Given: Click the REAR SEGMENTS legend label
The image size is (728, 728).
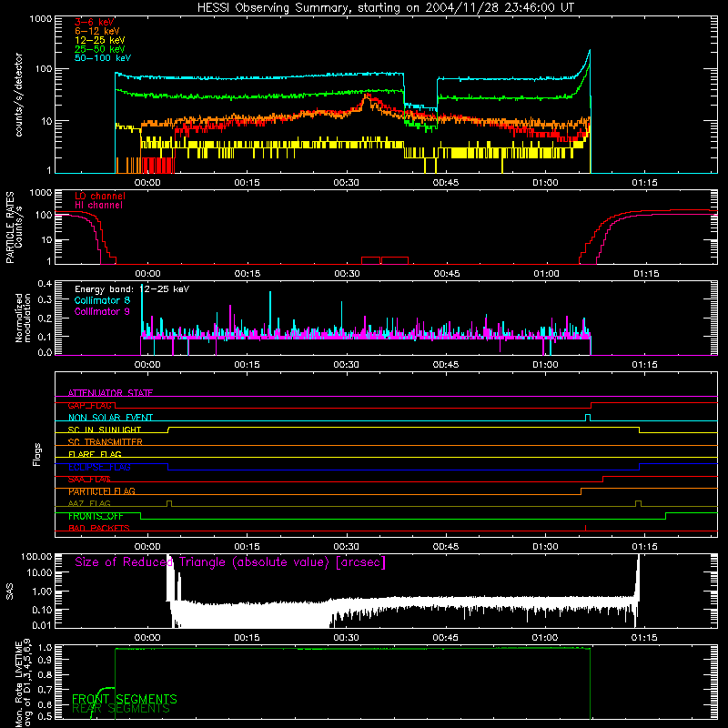Looking at the screenshot, I should [121, 709].
